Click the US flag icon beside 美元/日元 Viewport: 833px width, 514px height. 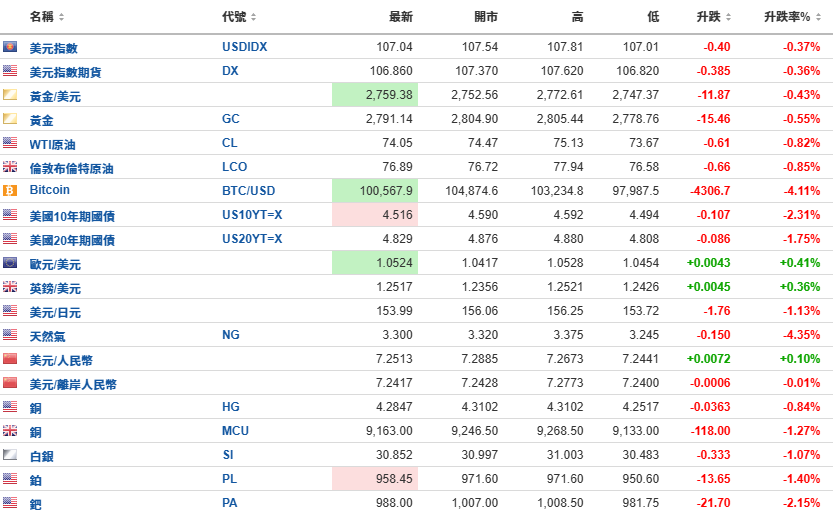pos(10,311)
